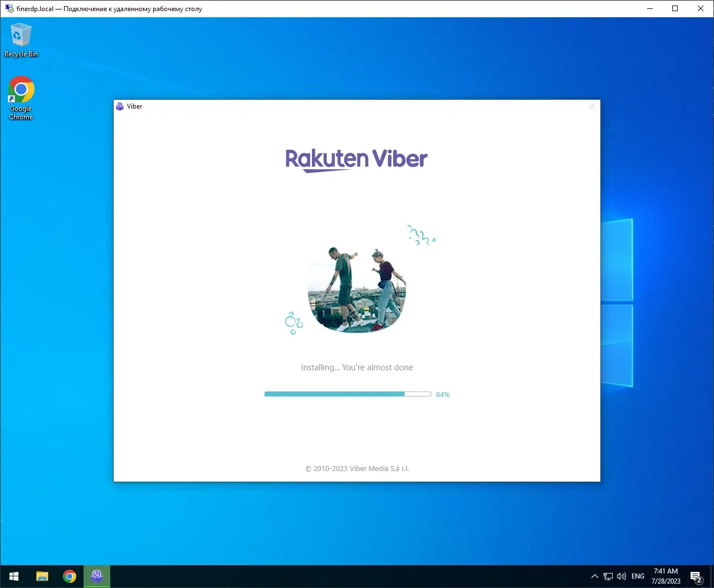
Task: Click the Show desktop strip on the taskbar
Action: [x=712, y=576]
